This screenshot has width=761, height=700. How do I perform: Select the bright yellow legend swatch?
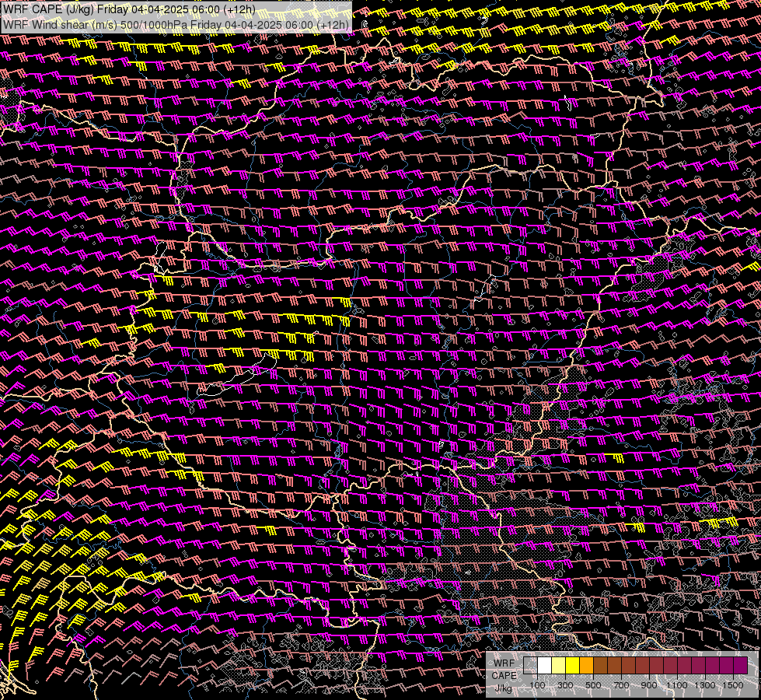573,666
